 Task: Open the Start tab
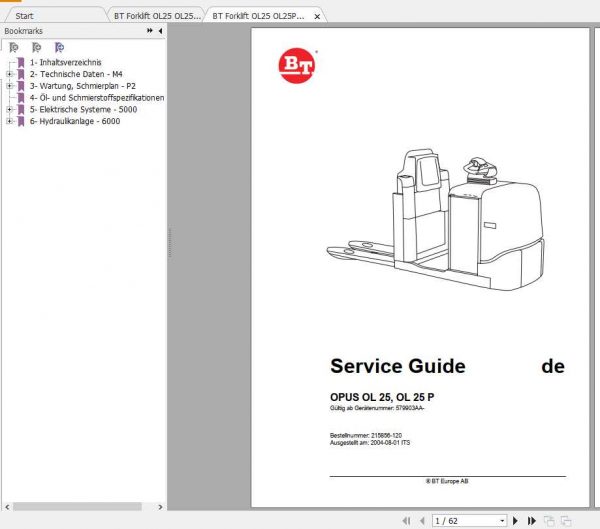(24, 16)
